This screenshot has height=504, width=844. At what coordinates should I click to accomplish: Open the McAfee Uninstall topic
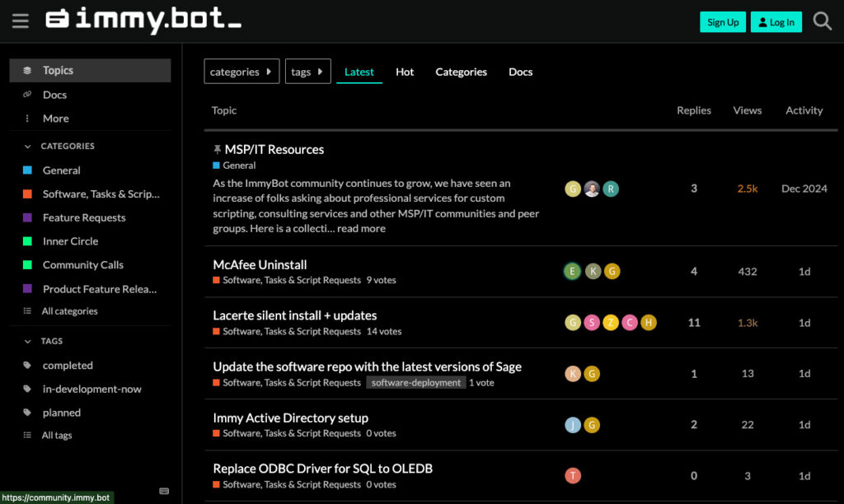(x=260, y=264)
